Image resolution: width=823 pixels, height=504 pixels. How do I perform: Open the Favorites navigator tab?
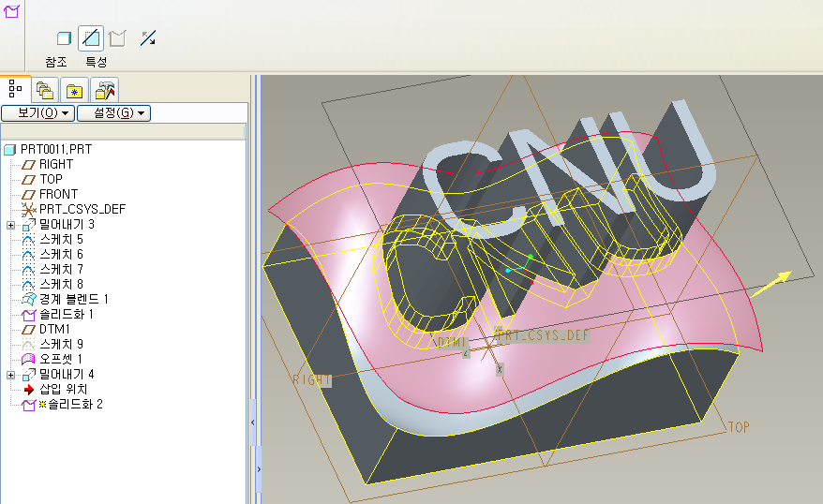[74, 90]
